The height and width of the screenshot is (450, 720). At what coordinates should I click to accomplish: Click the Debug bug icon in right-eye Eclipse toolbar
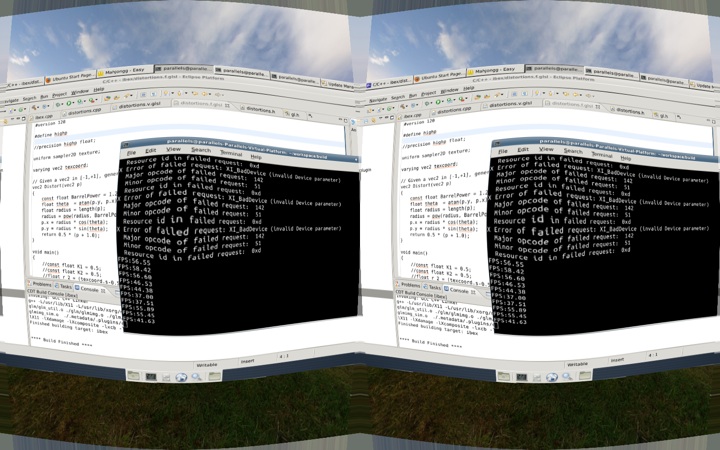click(x=427, y=103)
